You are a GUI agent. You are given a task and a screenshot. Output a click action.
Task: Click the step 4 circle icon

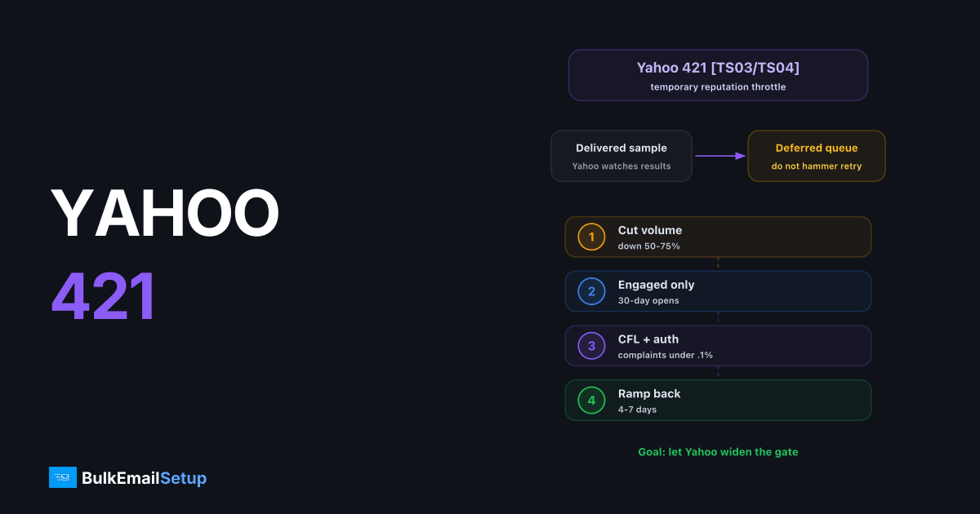pos(591,401)
